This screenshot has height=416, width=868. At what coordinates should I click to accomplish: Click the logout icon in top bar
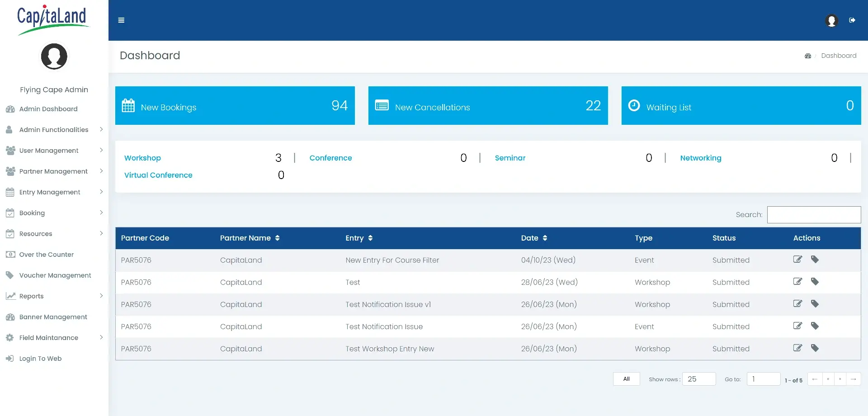(x=852, y=20)
